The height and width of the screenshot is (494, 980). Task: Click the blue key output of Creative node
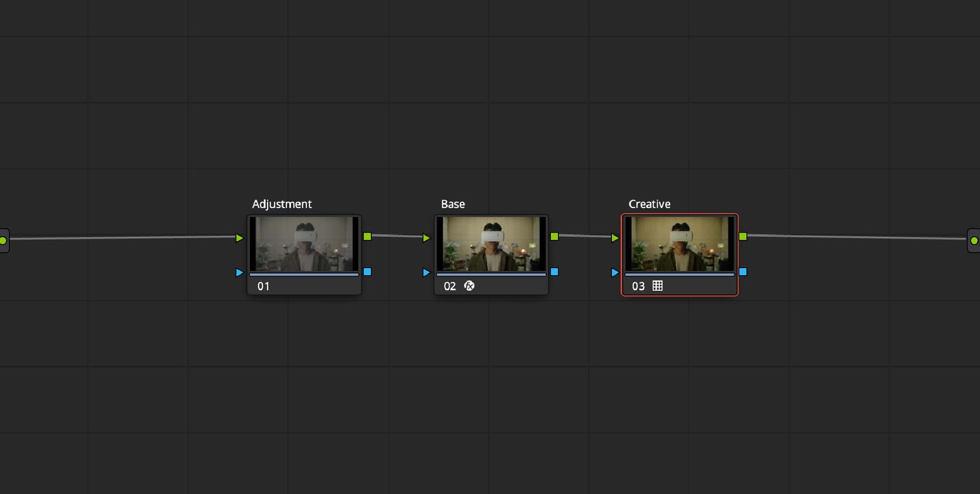(x=743, y=272)
